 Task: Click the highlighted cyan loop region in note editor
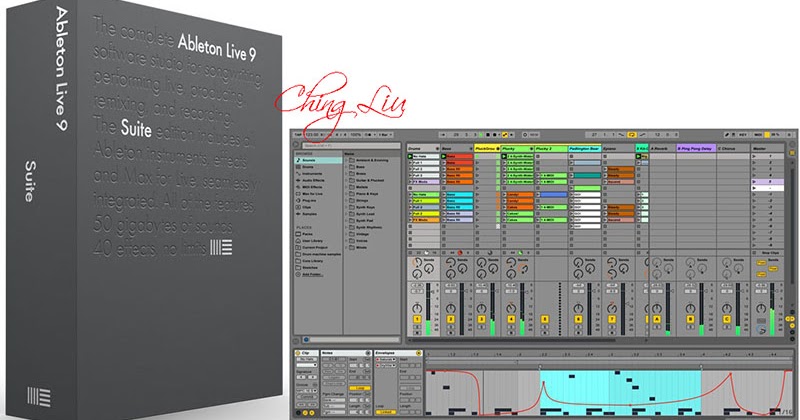click(x=620, y=393)
